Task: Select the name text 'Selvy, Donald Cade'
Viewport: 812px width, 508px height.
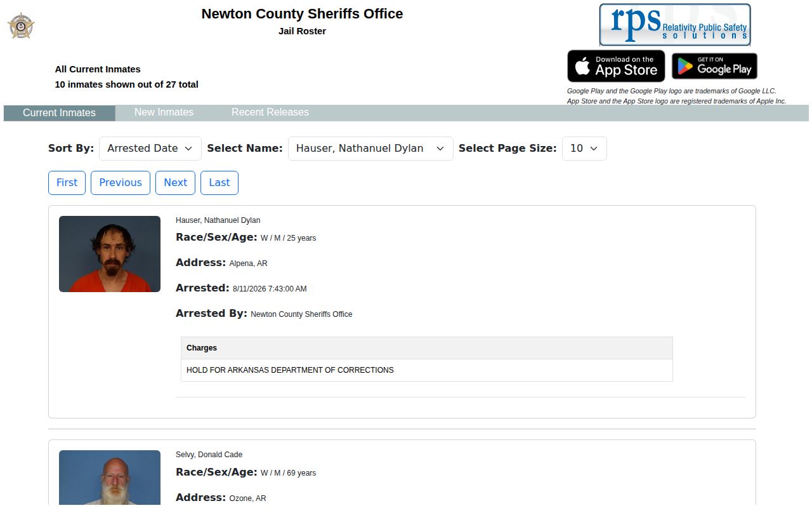Action: click(209, 455)
